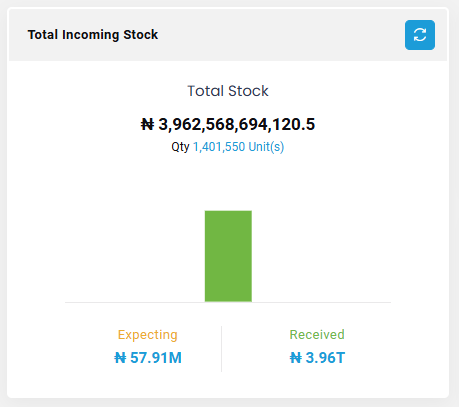Select the 57.91M expecting amount
This screenshot has width=459, height=407.
point(156,358)
